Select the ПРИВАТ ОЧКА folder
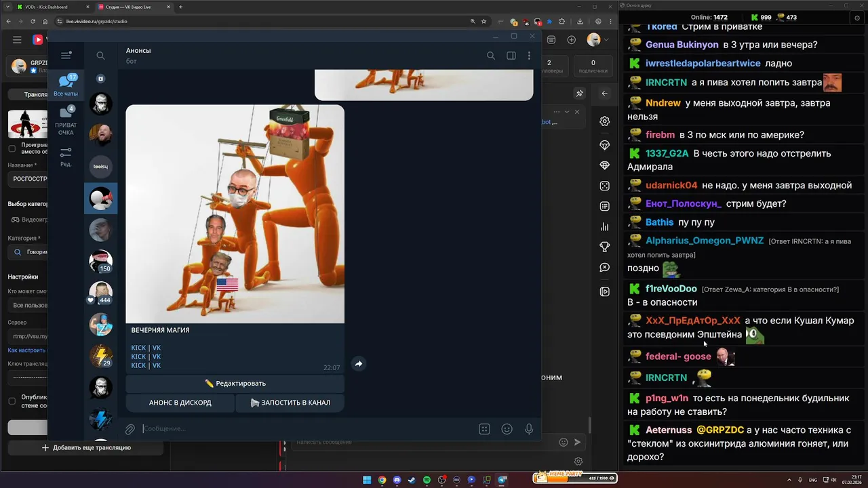 [66, 119]
